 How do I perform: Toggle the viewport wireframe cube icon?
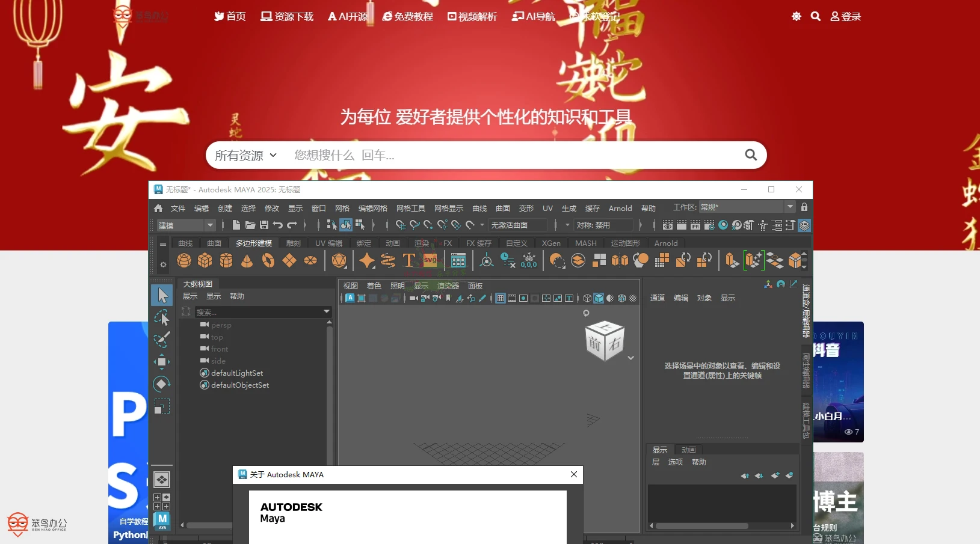tap(587, 298)
